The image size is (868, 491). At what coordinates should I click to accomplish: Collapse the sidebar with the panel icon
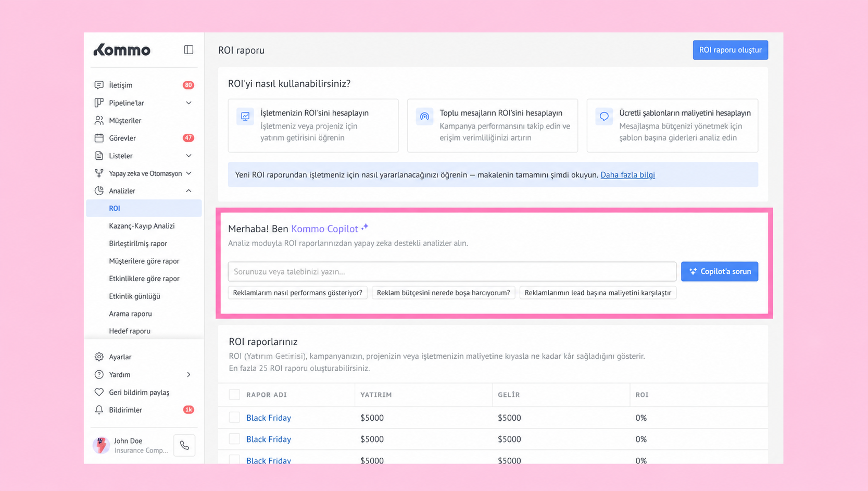[x=188, y=50]
